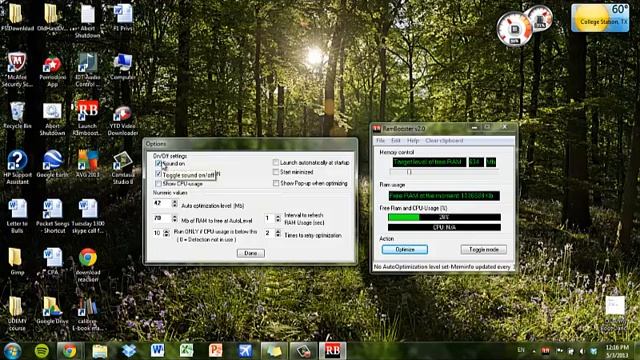Click the green Free RAM percentage bar
The width and height of the screenshot is (640, 360).
tap(444, 217)
